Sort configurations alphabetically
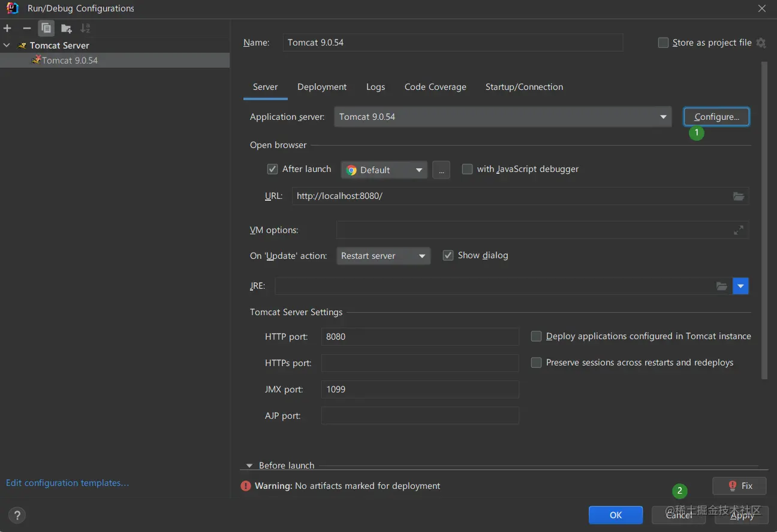Screen dimensions: 777x532 point(86,28)
